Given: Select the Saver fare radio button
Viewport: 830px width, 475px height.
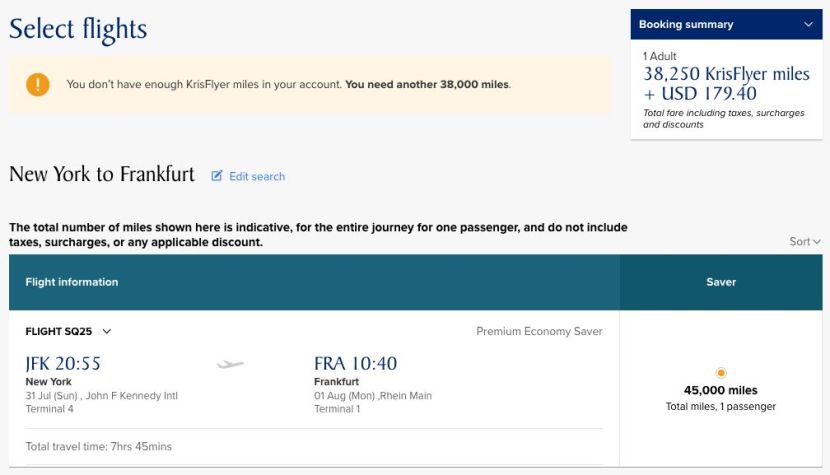Looking at the screenshot, I should point(721,373).
